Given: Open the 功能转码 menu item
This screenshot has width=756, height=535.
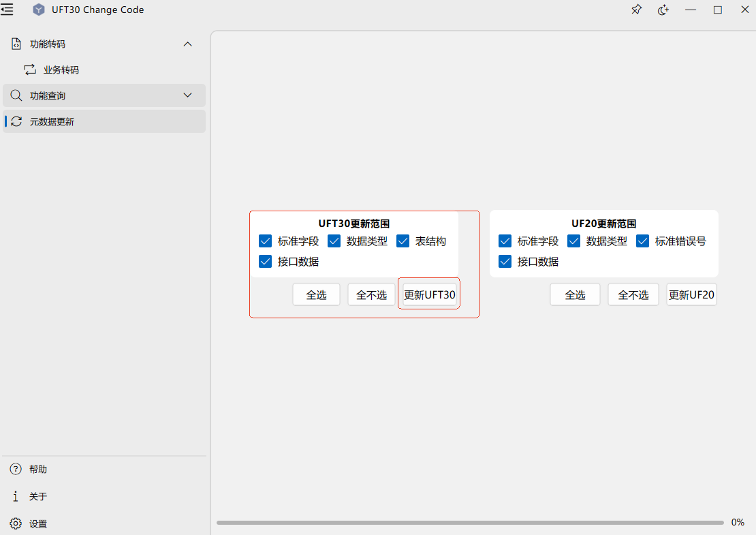Looking at the screenshot, I should (x=104, y=44).
